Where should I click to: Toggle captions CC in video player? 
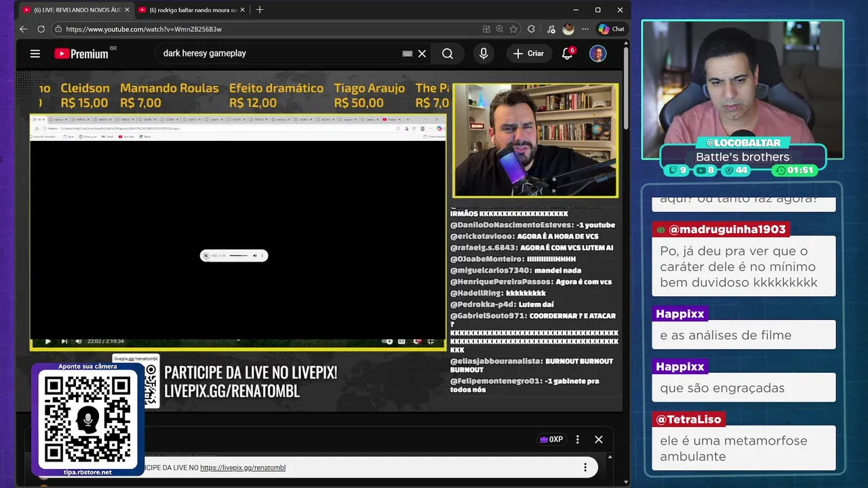(401, 341)
